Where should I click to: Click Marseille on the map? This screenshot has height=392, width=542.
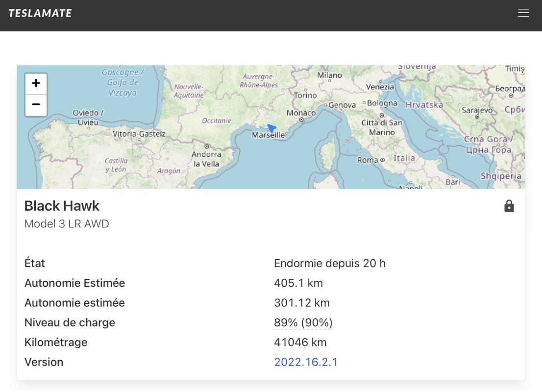coord(268,135)
